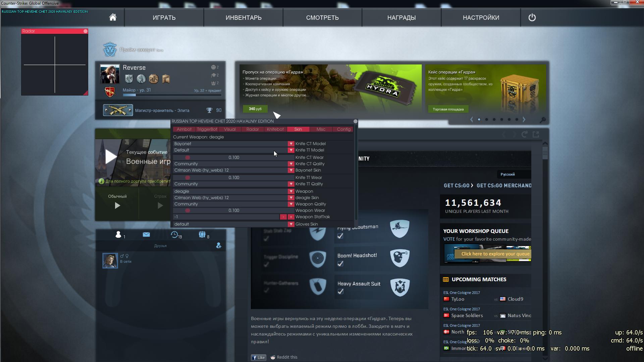Open the НАСТРОЙКИ menu
The height and width of the screenshot is (362, 644).
coord(481,17)
